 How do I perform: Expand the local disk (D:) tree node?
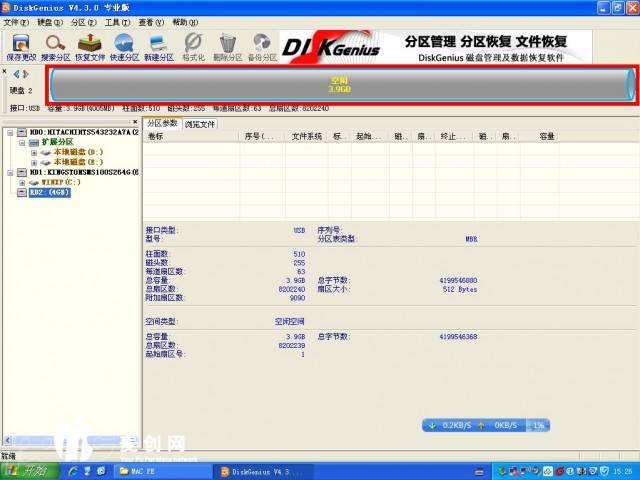coord(34,152)
